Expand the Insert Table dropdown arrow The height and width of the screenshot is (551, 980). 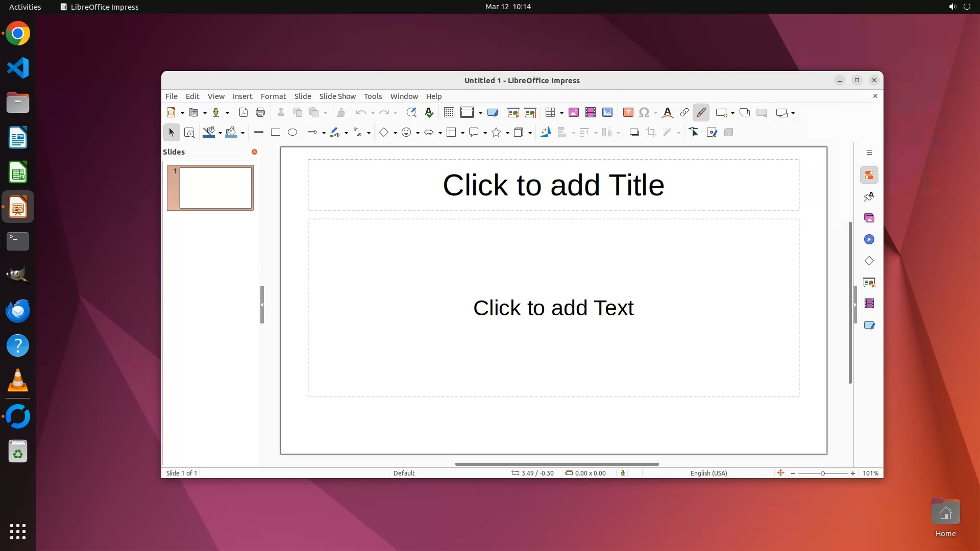tap(561, 113)
